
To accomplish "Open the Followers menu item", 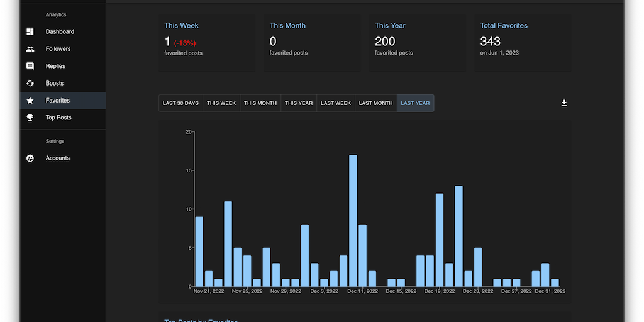I will point(58,49).
